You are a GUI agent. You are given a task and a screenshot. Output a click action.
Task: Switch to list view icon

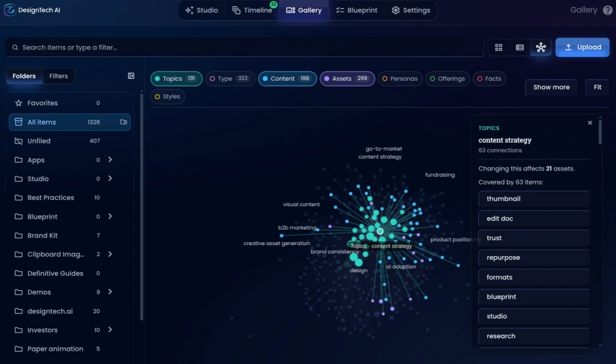pyautogui.click(x=520, y=47)
